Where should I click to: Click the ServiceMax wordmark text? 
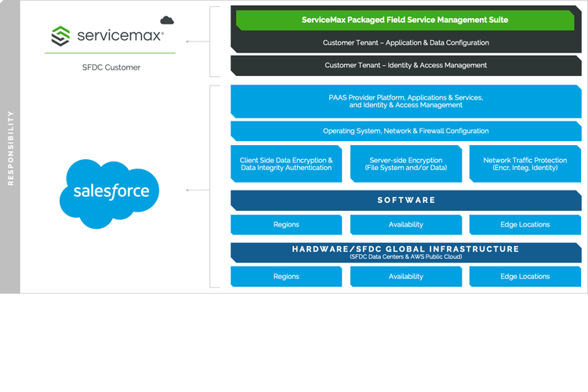[119, 36]
